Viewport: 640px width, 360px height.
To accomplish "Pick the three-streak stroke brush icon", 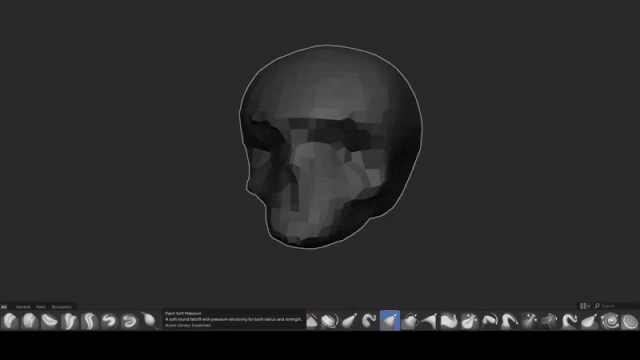I will 29,321.
